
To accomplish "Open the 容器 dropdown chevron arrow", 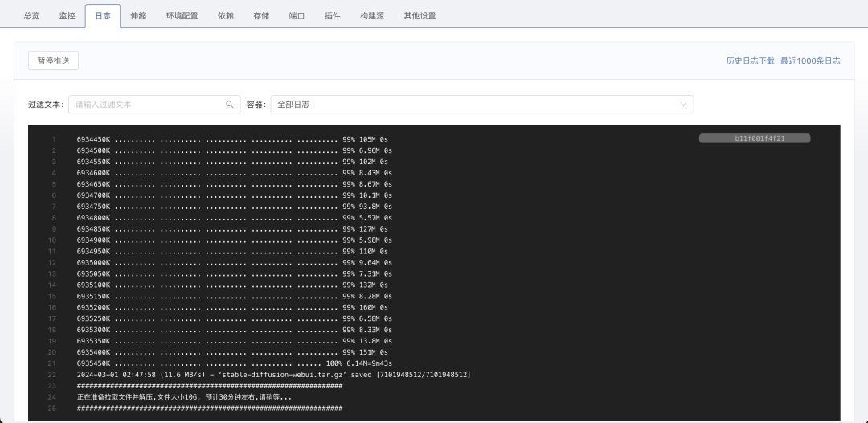I will point(684,105).
